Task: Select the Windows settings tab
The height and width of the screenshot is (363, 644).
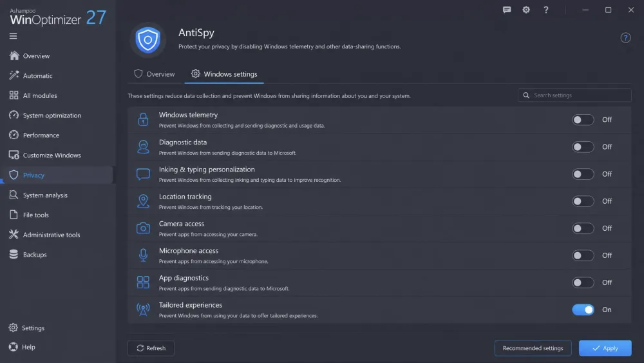Action: [224, 74]
